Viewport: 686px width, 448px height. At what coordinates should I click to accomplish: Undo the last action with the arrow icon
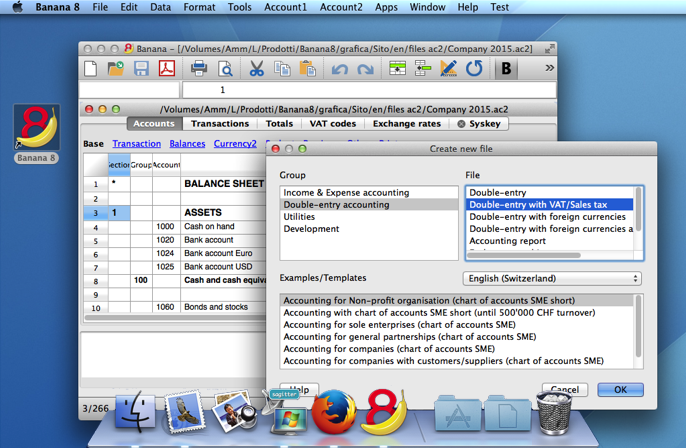(x=340, y=69)
